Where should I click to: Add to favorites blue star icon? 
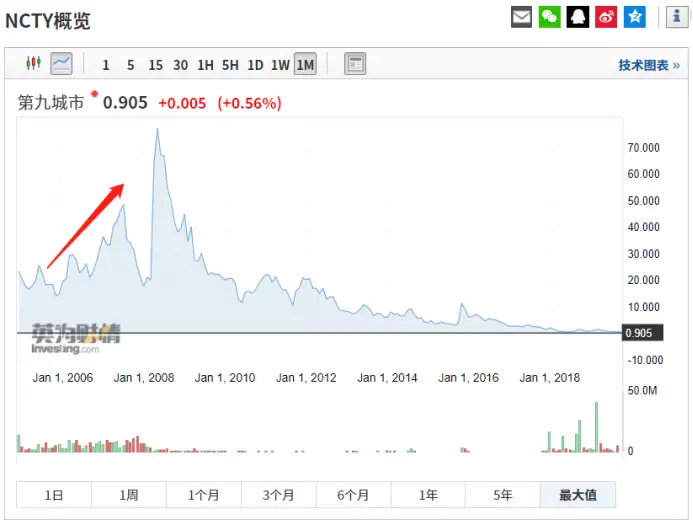pos(635,17)
